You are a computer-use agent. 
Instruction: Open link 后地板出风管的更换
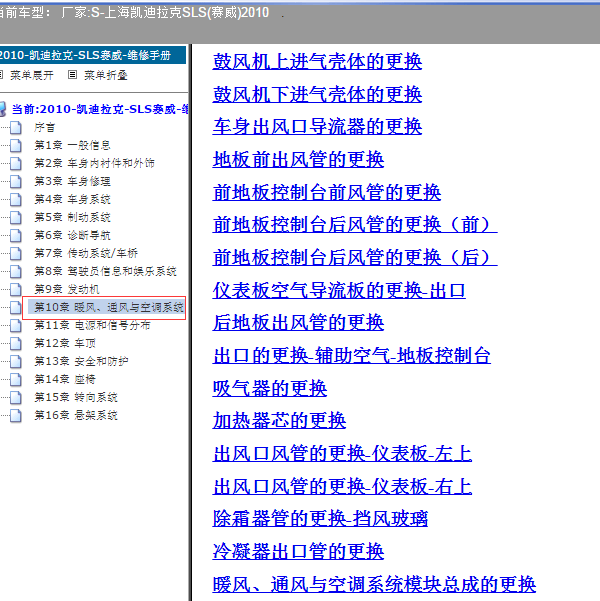(x=298, y=323)
